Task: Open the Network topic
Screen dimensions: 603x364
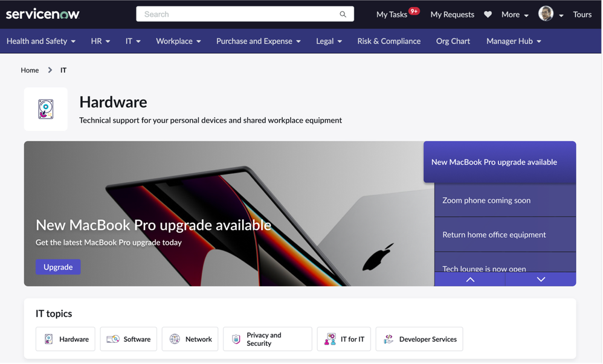Action: coord(190,339)
